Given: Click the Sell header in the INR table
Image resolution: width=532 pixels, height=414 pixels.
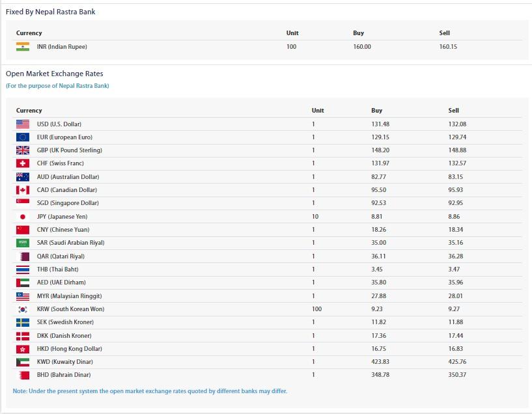Looking at the screenshot, I should [444, 33].
